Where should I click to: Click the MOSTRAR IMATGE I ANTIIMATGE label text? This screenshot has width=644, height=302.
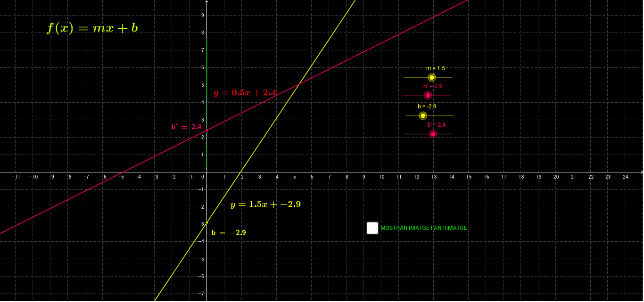coord(424,228)
